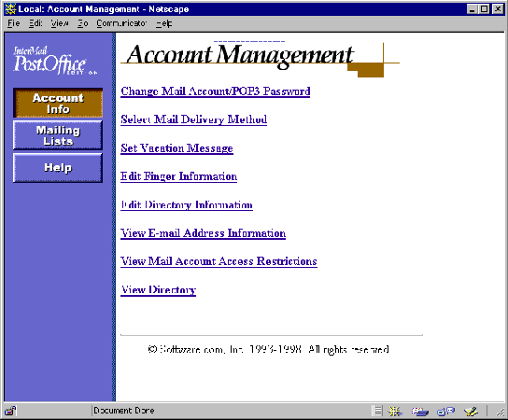508x420 pixels.
Task: Open the Edit menu
Action: tap(35, 23)
